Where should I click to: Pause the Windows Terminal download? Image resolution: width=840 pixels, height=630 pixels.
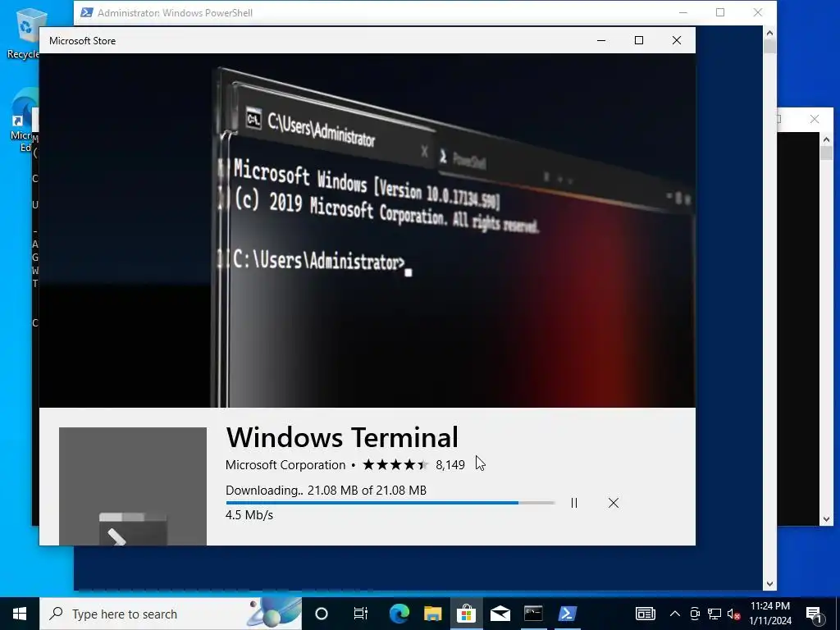(573, 503)
